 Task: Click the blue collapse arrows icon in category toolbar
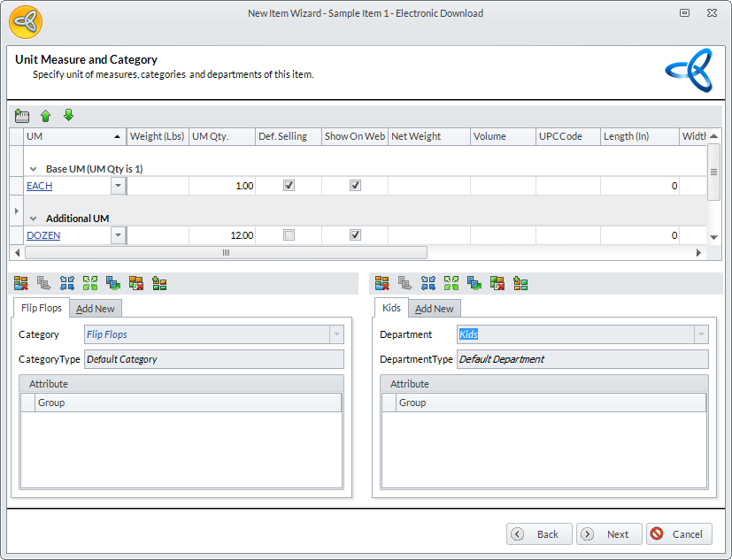pyautogui.click(x=66, y=283)
